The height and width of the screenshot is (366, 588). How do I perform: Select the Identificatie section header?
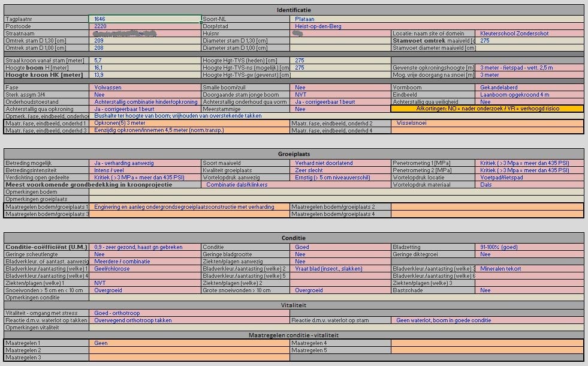(x=294, y=10)
